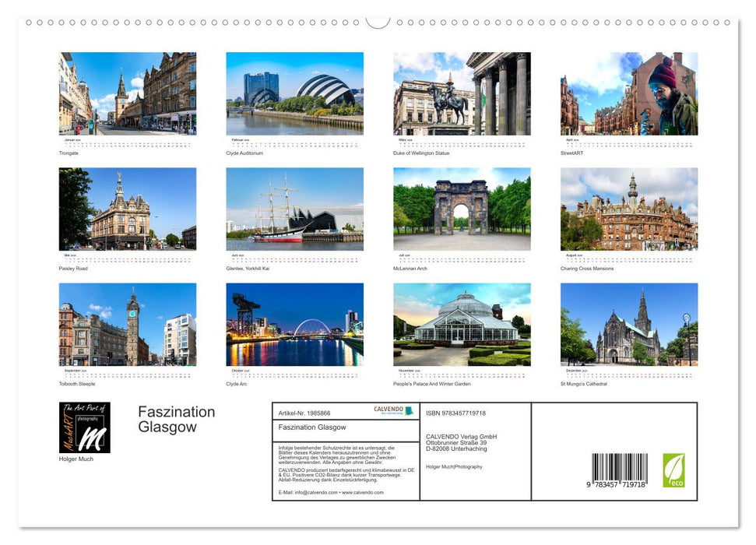This screenshot has width=756, height=545.
Task: Click the Clyde Auditorium February image
Action: (294, 93)
